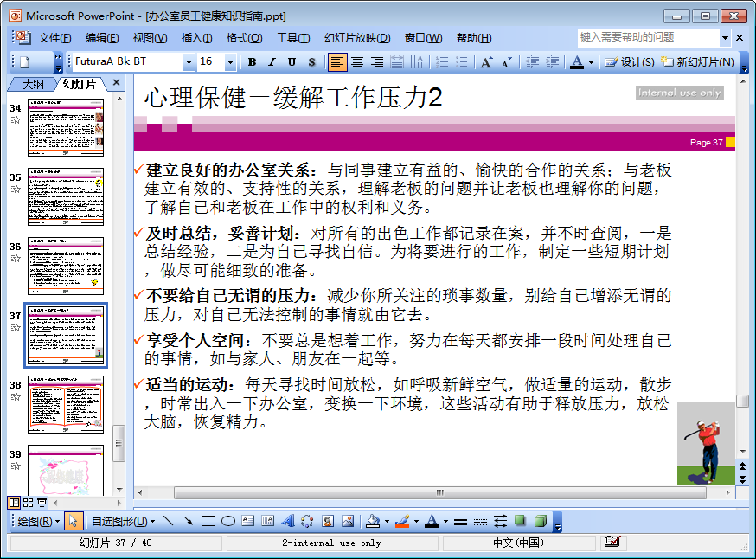Toggle numbered list formatting
This screenshot has width=756, height=559.
(442, 61)
